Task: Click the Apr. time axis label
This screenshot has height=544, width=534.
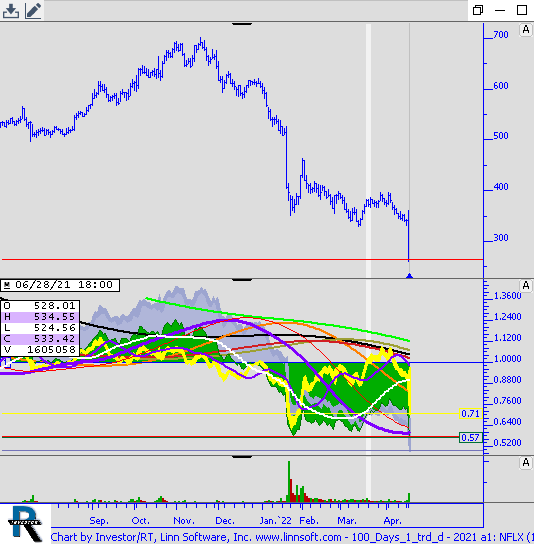Action: [x=392, y=521]
